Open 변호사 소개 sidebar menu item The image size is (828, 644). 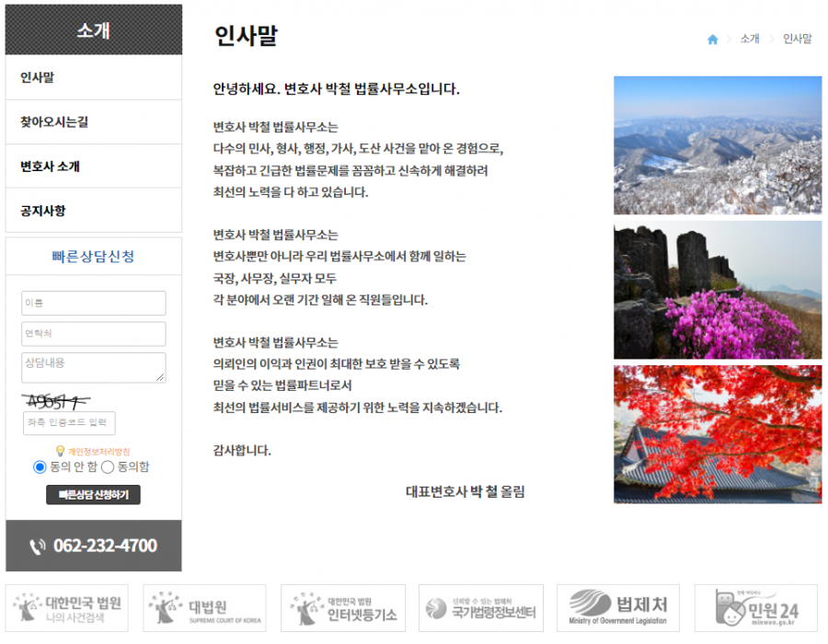click(51, 167)
